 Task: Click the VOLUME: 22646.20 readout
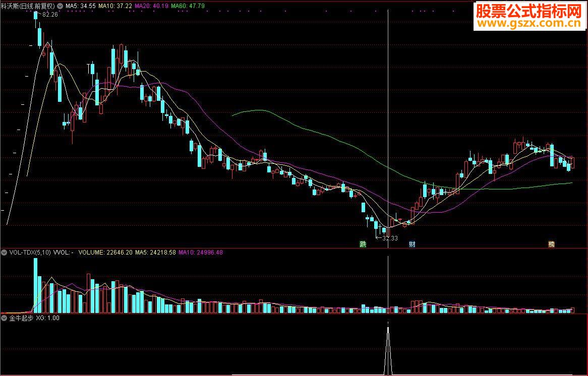coord(105,253)
